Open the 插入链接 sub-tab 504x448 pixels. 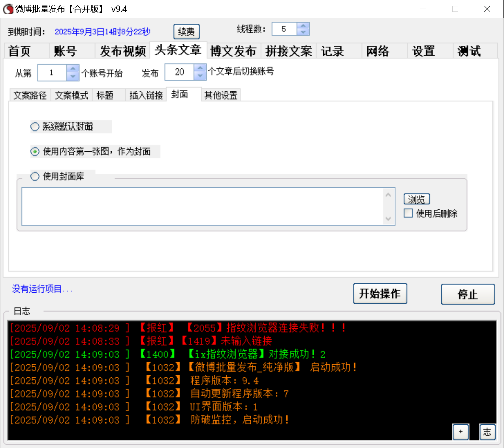[x=146, y=94]
